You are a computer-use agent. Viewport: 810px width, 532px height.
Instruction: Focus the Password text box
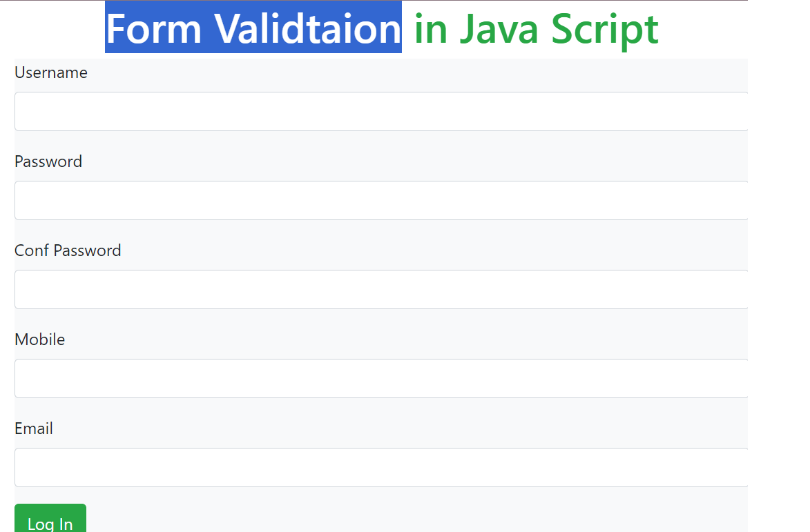pyautogui.click(x=380, y=200)
